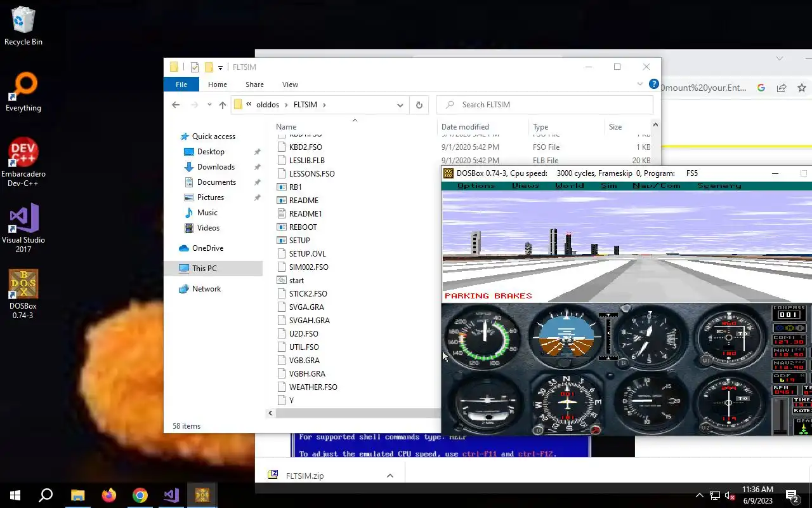Open the recent locations dropdown
The width and height of the screenshot is (812, 508).
pyautogui.click(x=209, y=105)
